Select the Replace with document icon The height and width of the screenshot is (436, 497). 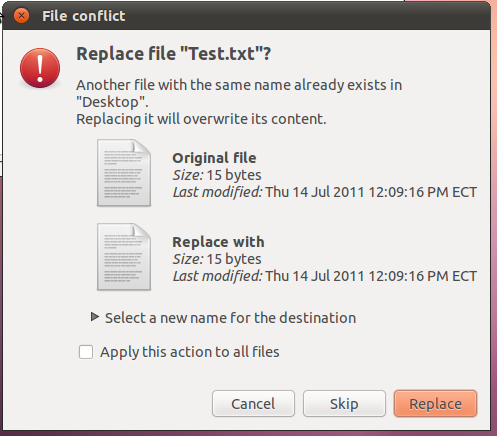point(124,257)
